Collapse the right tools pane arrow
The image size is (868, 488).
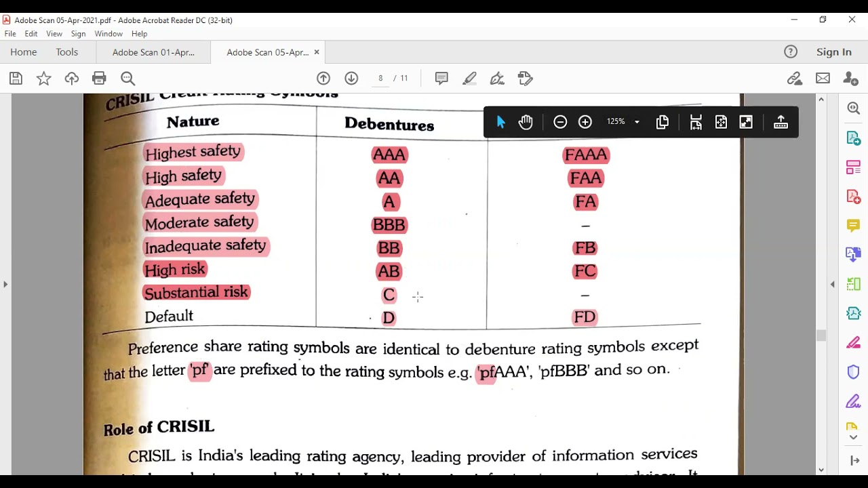(x=833, y=284)
